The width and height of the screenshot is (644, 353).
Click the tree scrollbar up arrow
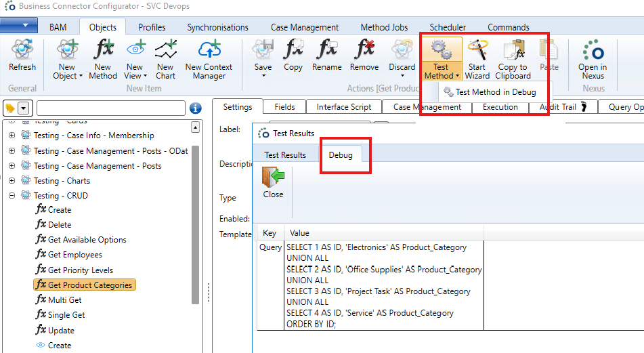pos(196,128)
